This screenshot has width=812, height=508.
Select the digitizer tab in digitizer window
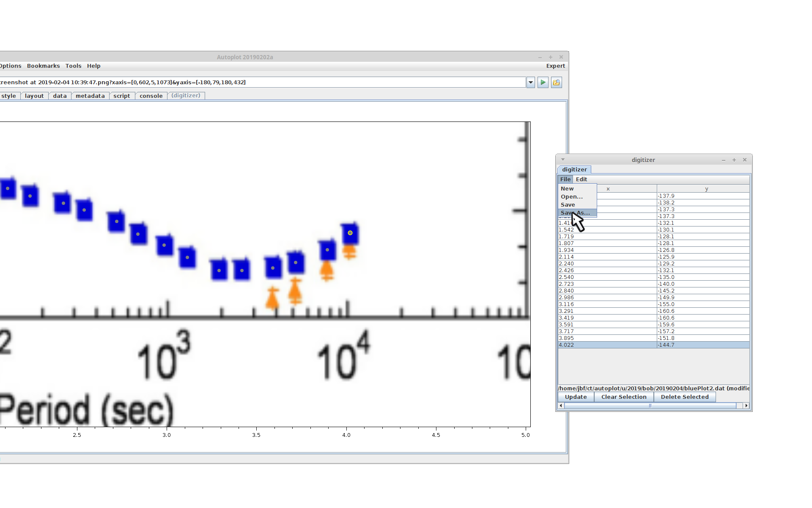(x=574, y=170)
